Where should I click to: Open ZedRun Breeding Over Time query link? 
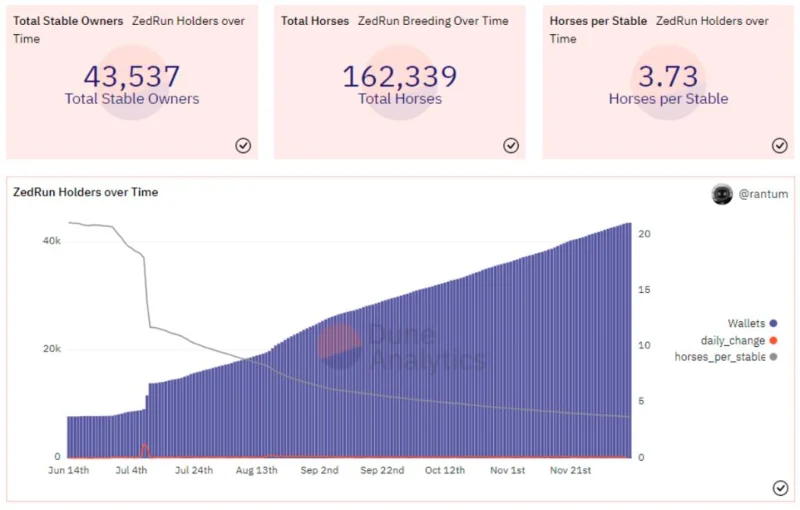[x=433, y=21]
